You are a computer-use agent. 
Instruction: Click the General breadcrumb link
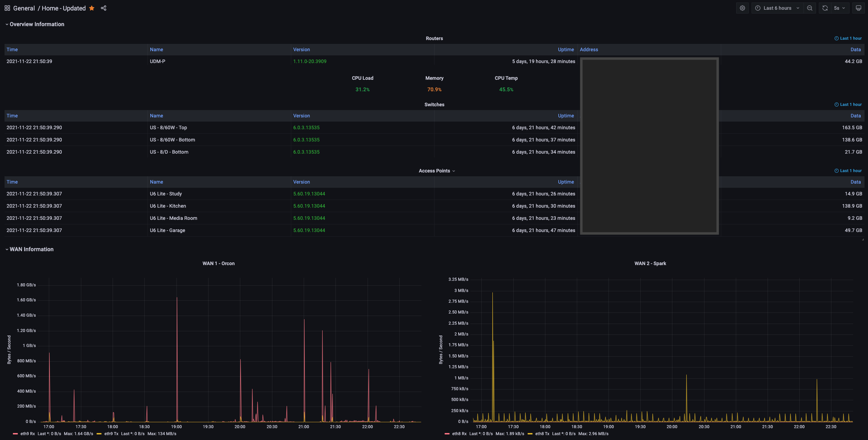[x=24, y=8]
